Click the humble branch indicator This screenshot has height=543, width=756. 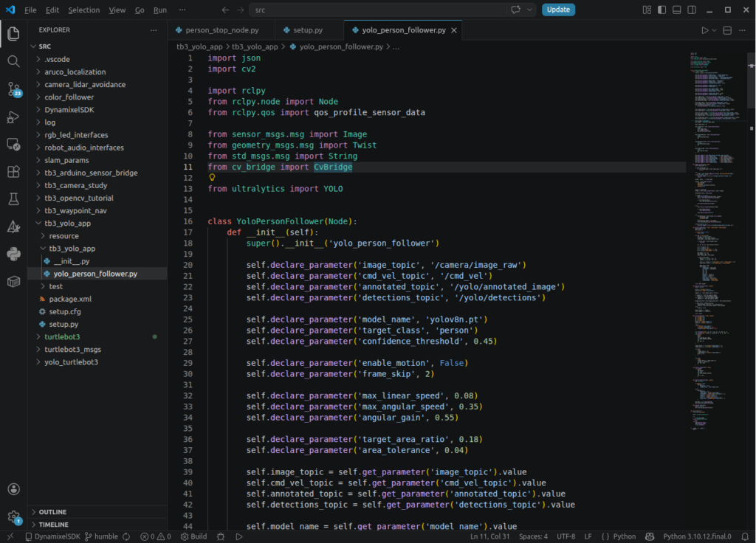pyautogui.click(x=101, y=536)
